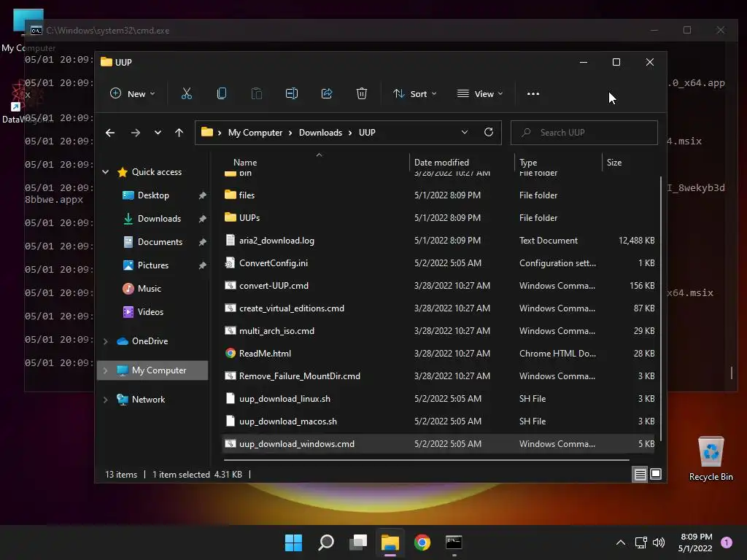Click the Copy icon in toolbar
Screen dimensions: 747x560
[x=222, y=94]
